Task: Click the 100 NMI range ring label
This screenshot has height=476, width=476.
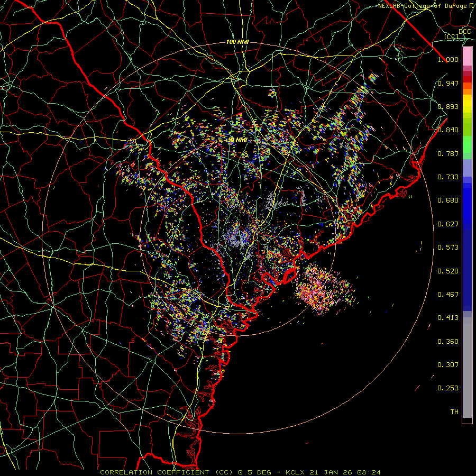Action: pos(237,42)
